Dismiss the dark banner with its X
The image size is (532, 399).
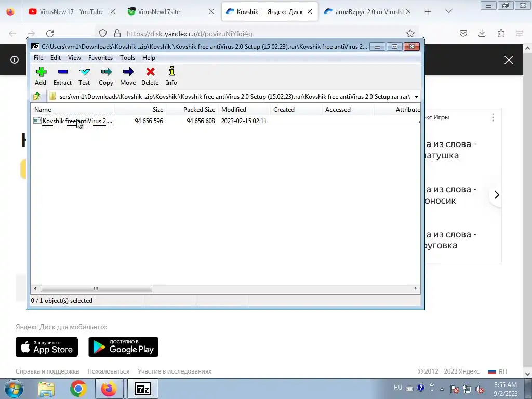tap(509, 60)
